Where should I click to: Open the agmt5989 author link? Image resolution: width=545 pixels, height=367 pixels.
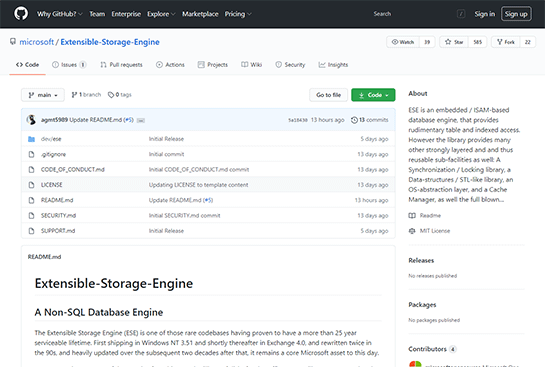coord(54,120)
